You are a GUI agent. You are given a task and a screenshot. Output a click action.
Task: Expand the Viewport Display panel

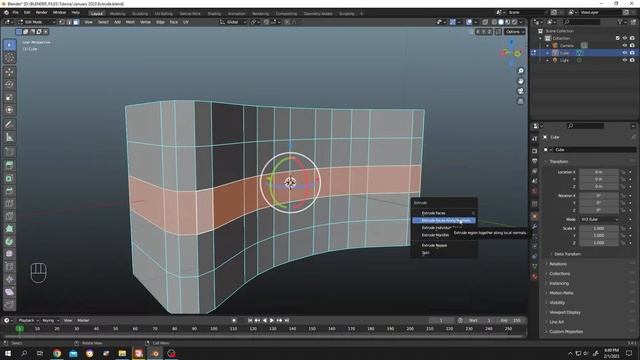tap(564, 312)
